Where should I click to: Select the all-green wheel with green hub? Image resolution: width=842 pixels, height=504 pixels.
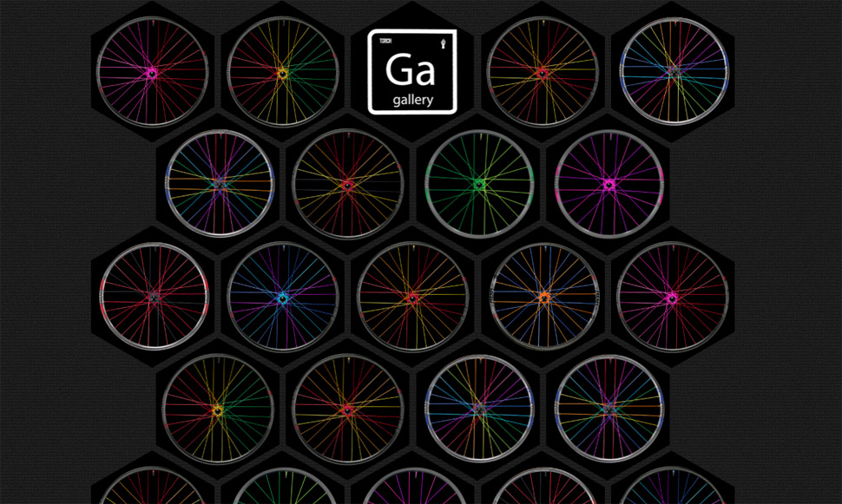tap(478, 184)
